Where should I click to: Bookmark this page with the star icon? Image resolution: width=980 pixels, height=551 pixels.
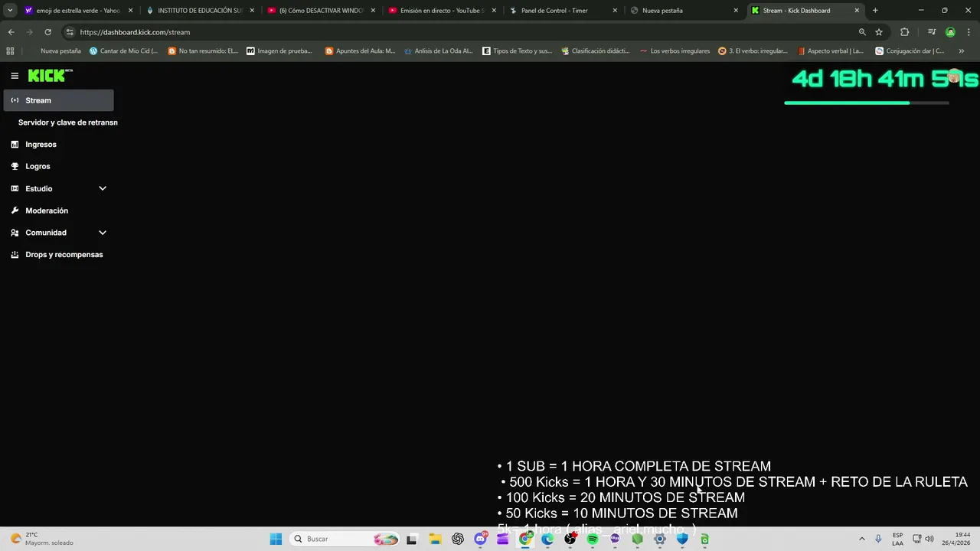pyautogui.click(x=879, y=32)
